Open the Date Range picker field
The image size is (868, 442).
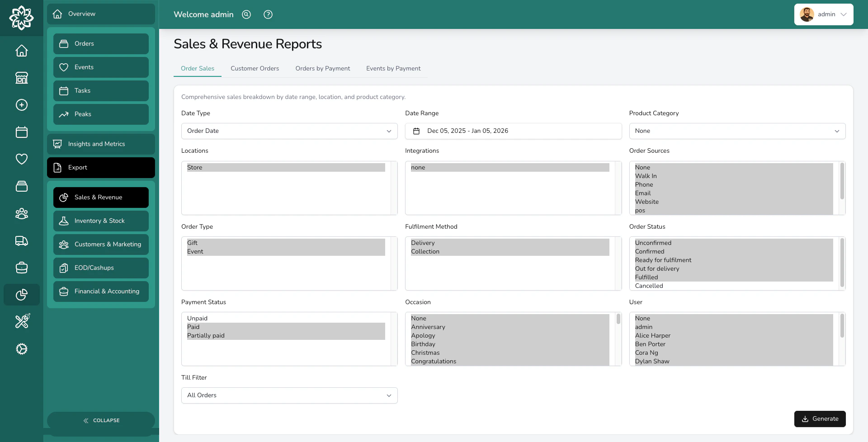pos(513,131)
